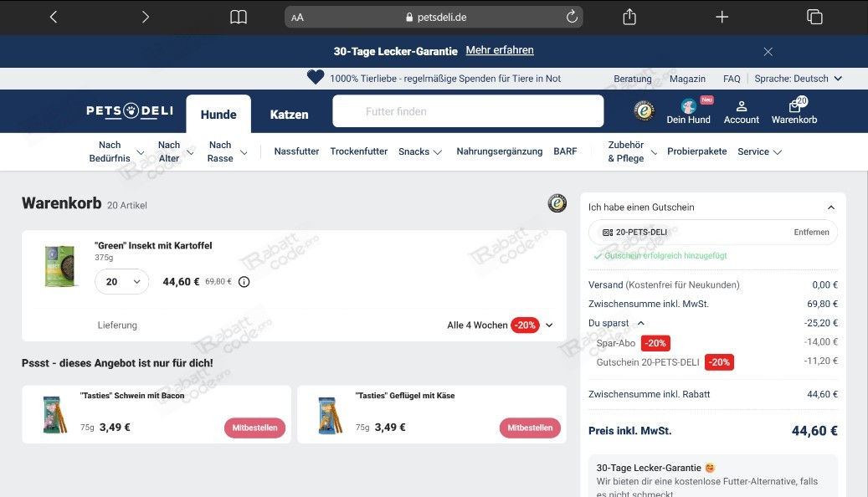Expand the Nach Alter menu
Viewport: 868px width, 497px height.
click(x=175, y=151)
